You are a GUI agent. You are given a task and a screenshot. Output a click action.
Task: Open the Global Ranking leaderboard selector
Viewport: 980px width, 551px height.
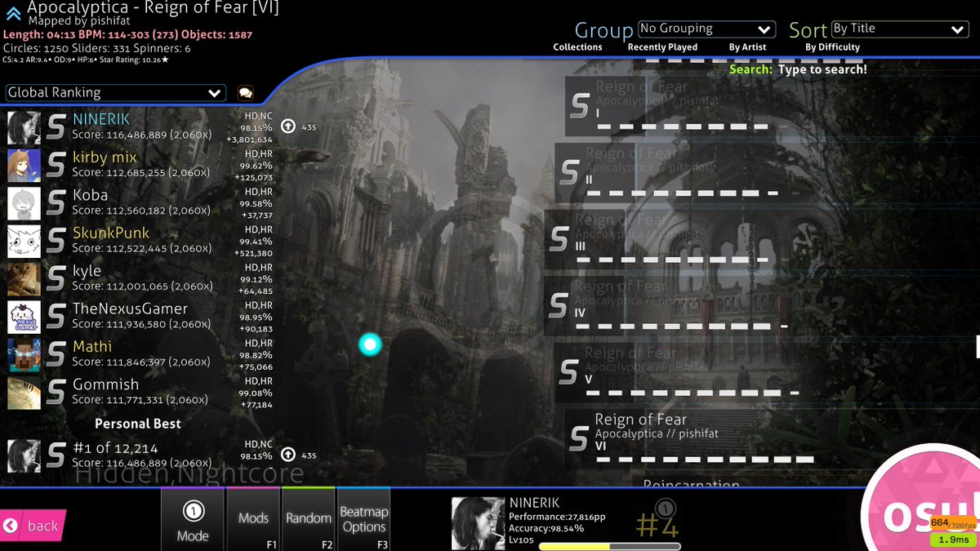pos(114,92)
